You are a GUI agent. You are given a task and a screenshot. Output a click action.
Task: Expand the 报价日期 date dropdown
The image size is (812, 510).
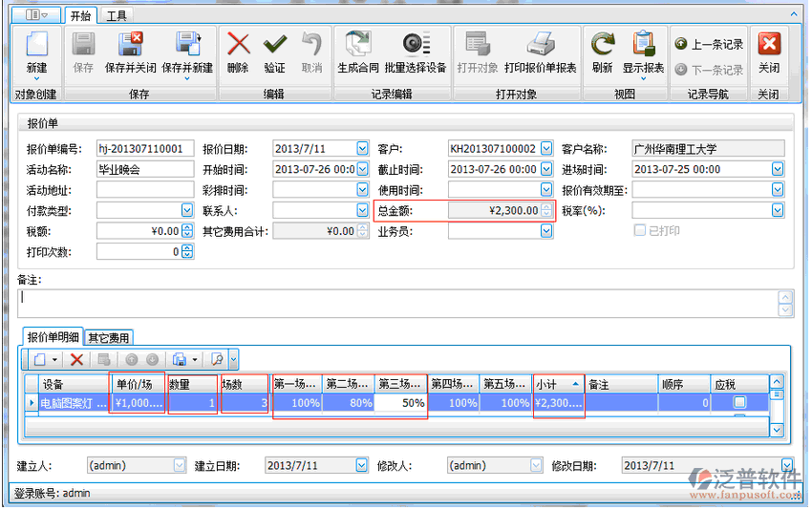tap(362, 149)
